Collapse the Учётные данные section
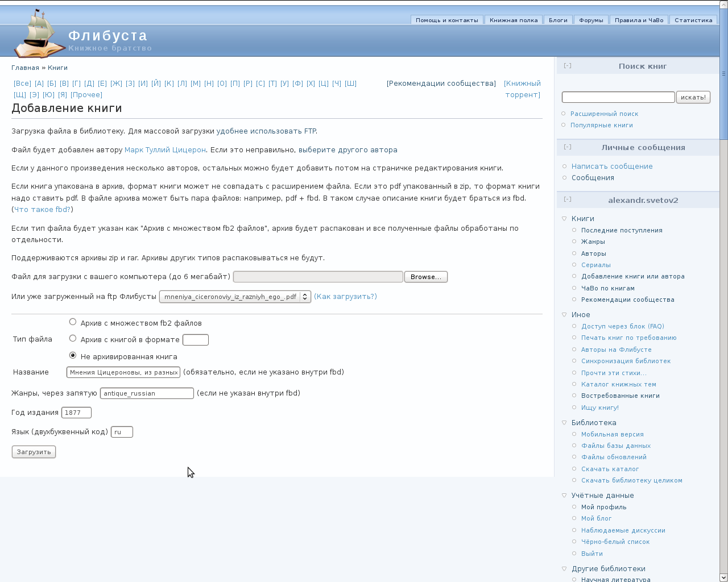The image size is (728, 582). (x=564, y=496)
